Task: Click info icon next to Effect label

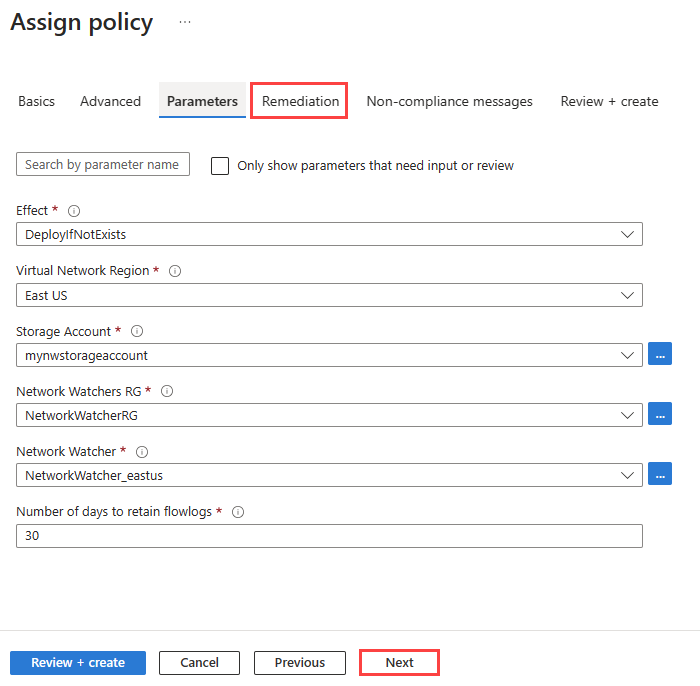Action: pos(74,211)
